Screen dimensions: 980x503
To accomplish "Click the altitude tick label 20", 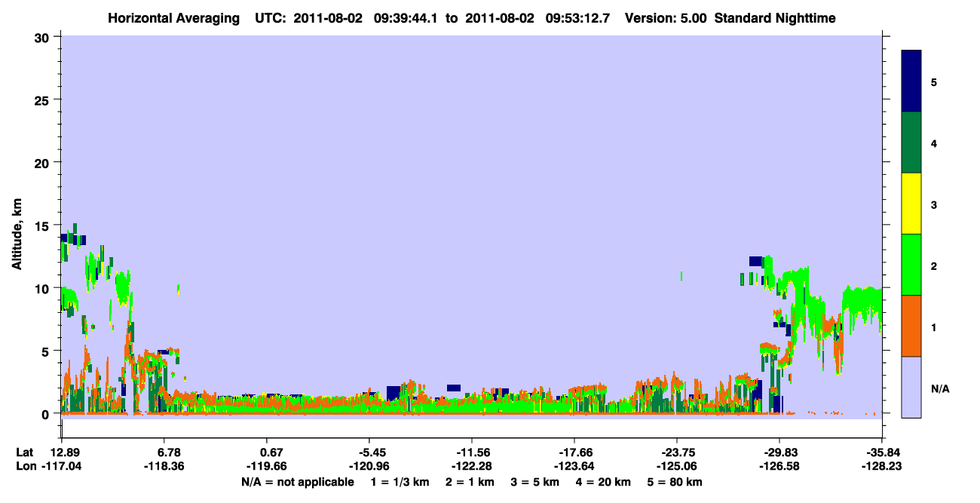I will (42, 163).
